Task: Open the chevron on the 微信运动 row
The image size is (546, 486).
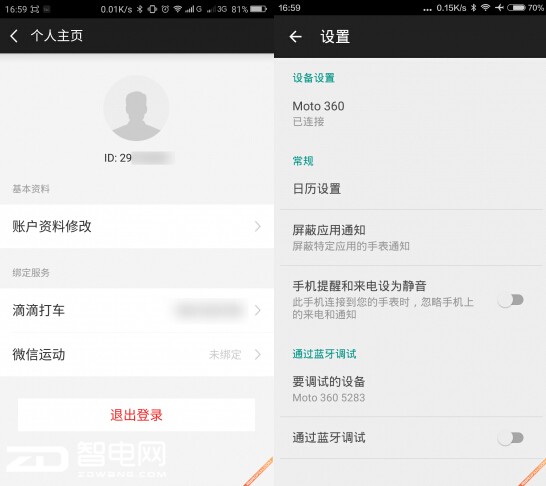Action: click(x=257, y=354)
